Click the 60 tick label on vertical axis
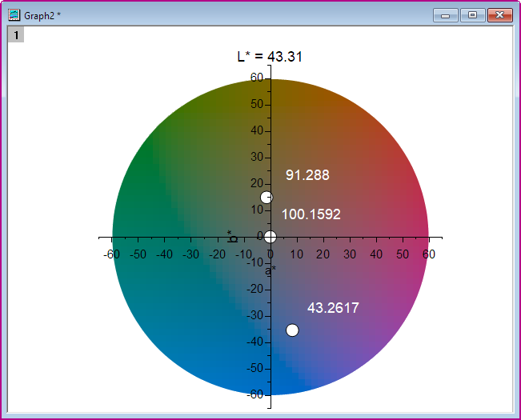521x420 pixels. point(257,78)
